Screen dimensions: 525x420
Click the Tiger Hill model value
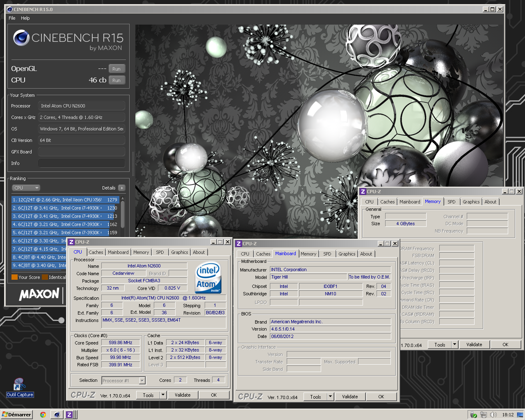(x=308, y=277)
